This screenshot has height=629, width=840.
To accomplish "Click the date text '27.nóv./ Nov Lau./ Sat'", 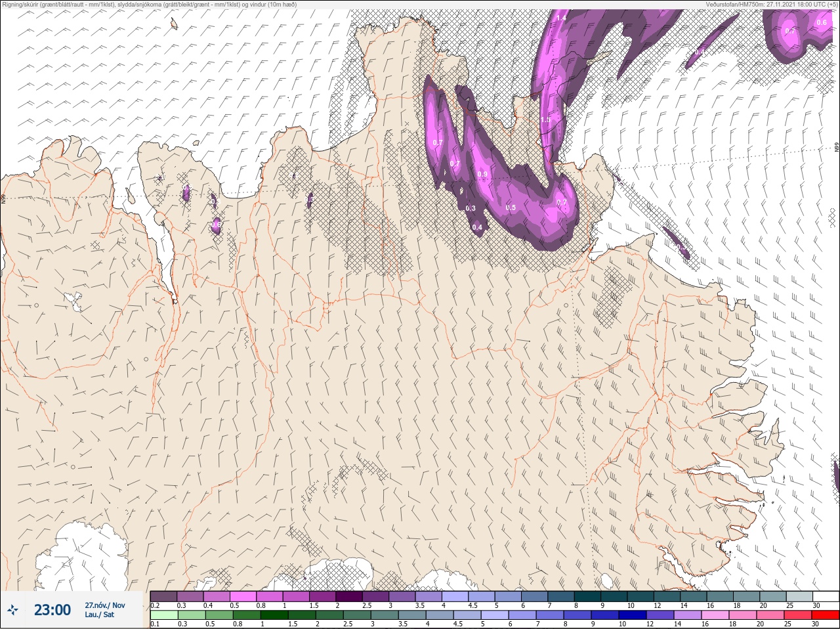I will pos(104,610).
